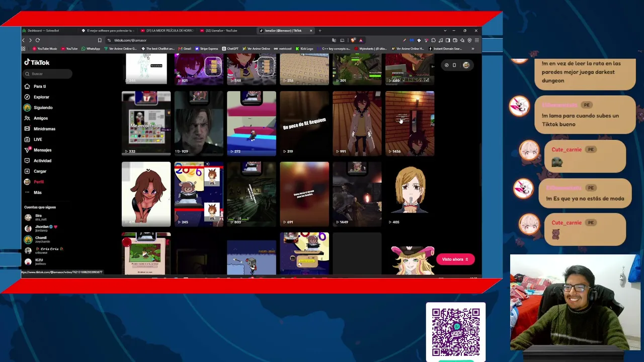Open the Un poco de RE Requiem video

point(304,123)
